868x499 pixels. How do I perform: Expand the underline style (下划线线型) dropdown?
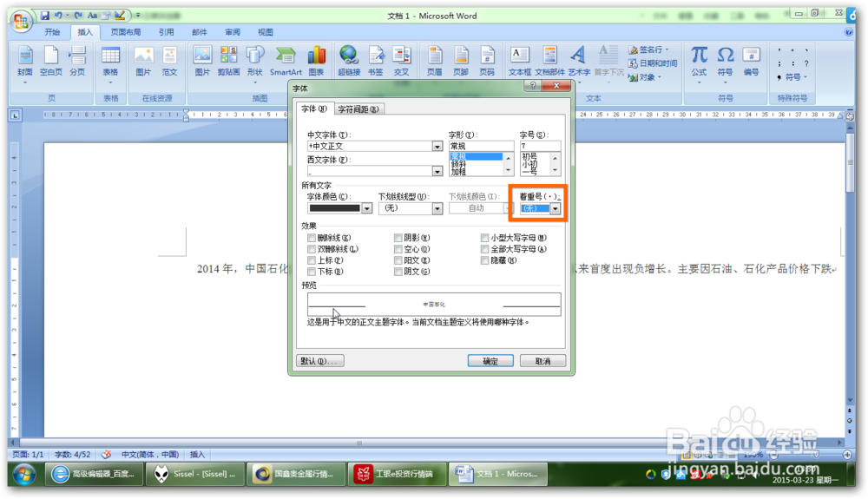click(437, 208)
